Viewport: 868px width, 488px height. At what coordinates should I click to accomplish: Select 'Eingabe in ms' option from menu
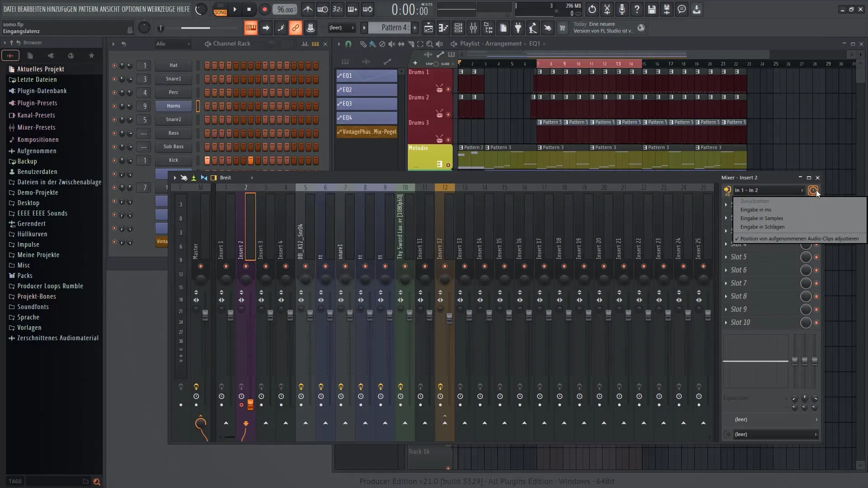(x=756, y=210)
